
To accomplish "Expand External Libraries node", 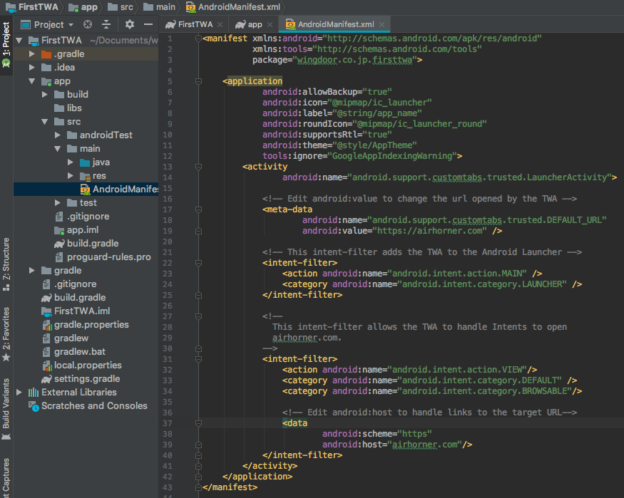I will coord(20,392).
